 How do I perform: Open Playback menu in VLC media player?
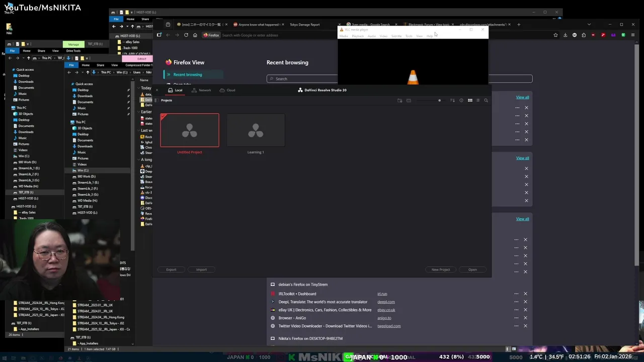358,36
